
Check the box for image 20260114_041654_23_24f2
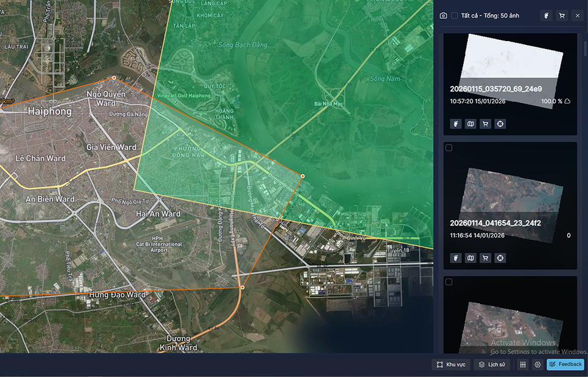pyautogui.click(x=449, y=148)
